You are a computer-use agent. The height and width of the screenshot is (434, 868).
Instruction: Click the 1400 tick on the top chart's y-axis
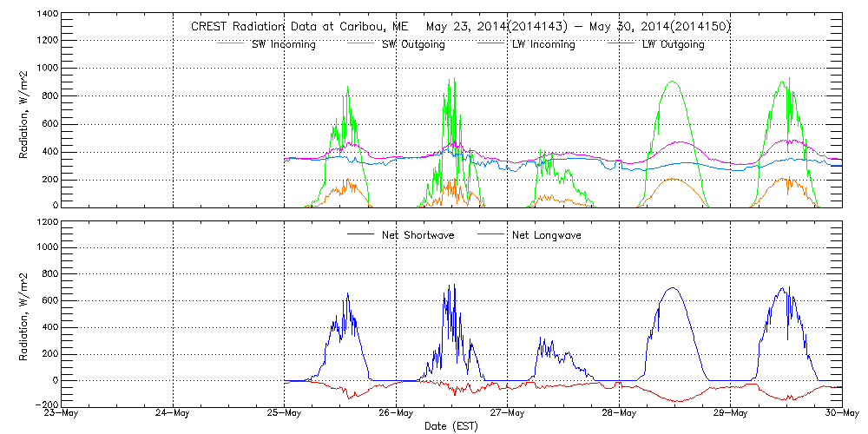(x=48, y=15)
